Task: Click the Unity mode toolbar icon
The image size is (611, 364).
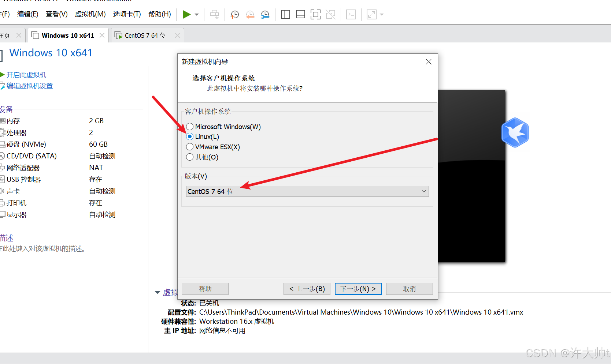Action: click(330, 14)
